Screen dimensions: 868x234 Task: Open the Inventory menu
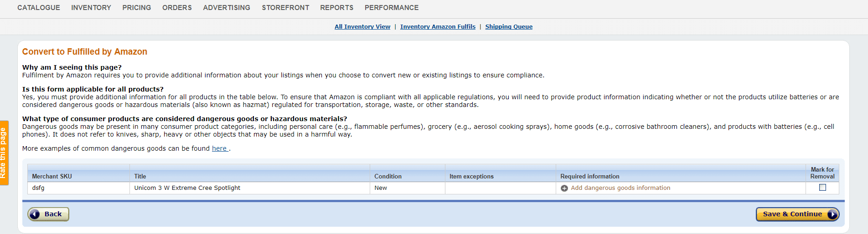point(91,8)
